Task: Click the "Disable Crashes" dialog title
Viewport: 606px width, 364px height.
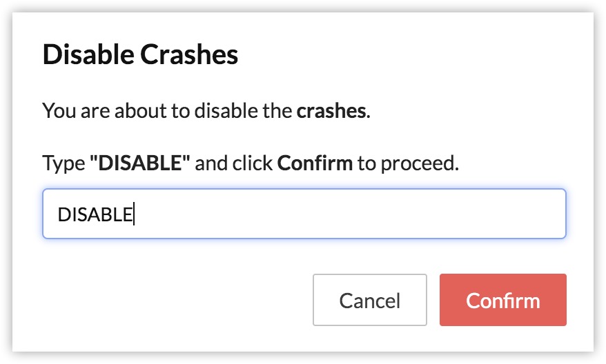Action: click(x=140, y=54)
